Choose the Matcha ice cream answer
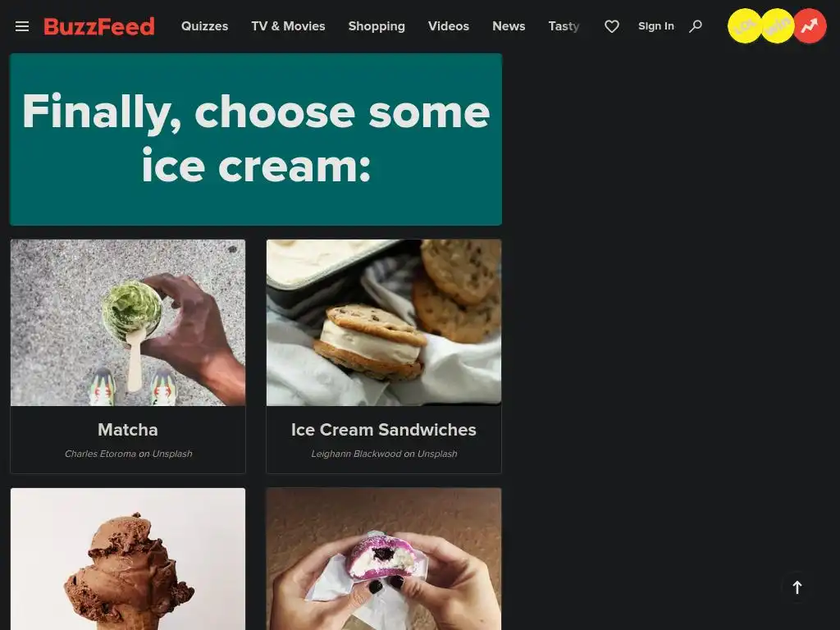This screenshot has width=840, height=630. 128,356
